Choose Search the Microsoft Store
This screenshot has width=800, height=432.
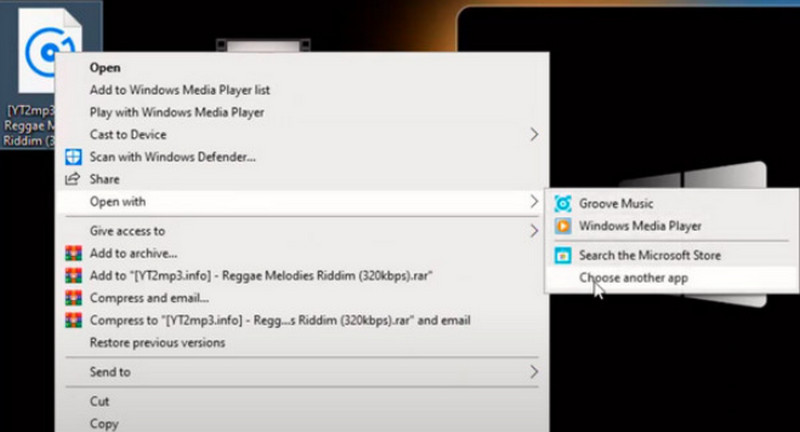(x=672, y=255)
